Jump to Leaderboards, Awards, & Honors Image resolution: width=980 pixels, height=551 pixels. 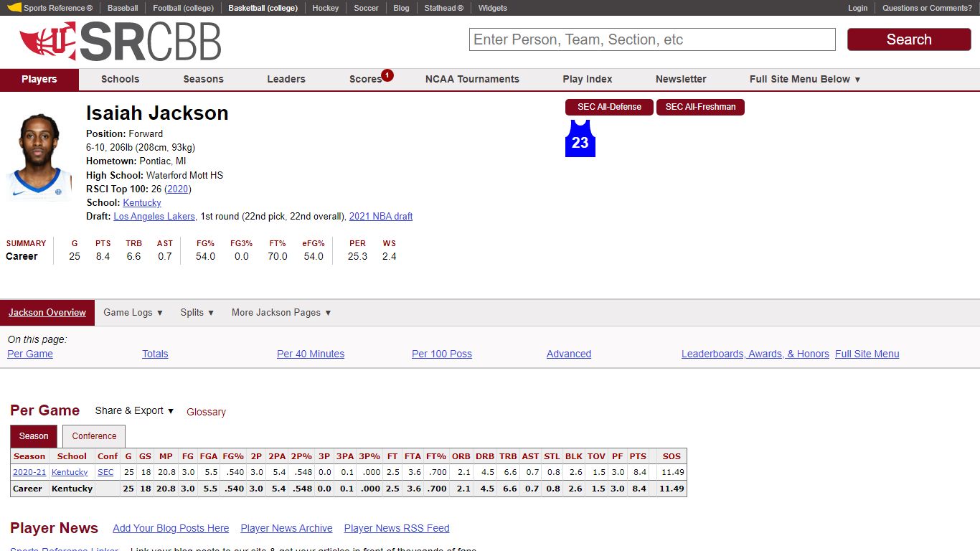(x=755, y=354)
